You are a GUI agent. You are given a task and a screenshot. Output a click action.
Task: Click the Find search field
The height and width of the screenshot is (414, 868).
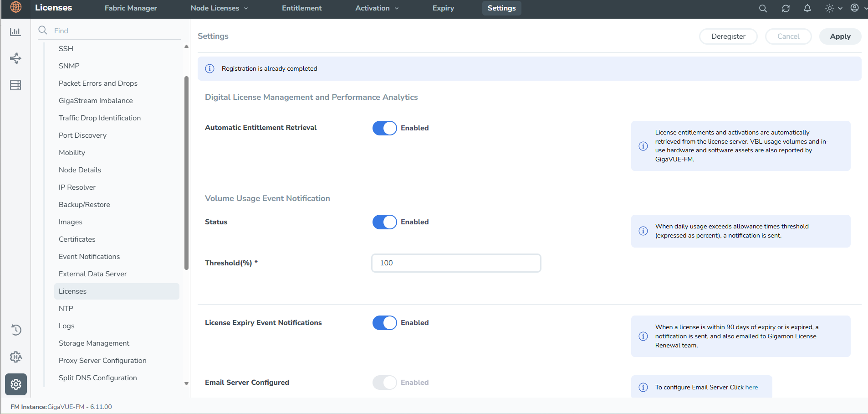tap(109, 31)
